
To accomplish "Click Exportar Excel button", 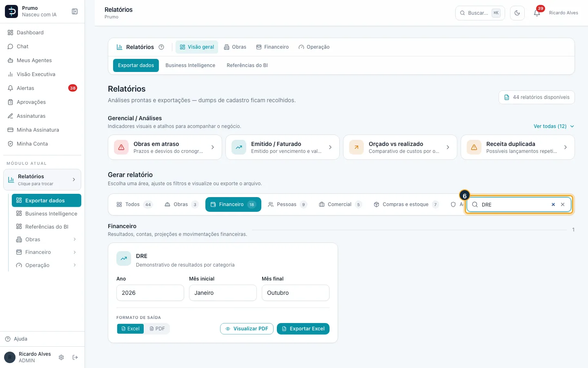I will (x=303, y=329).
